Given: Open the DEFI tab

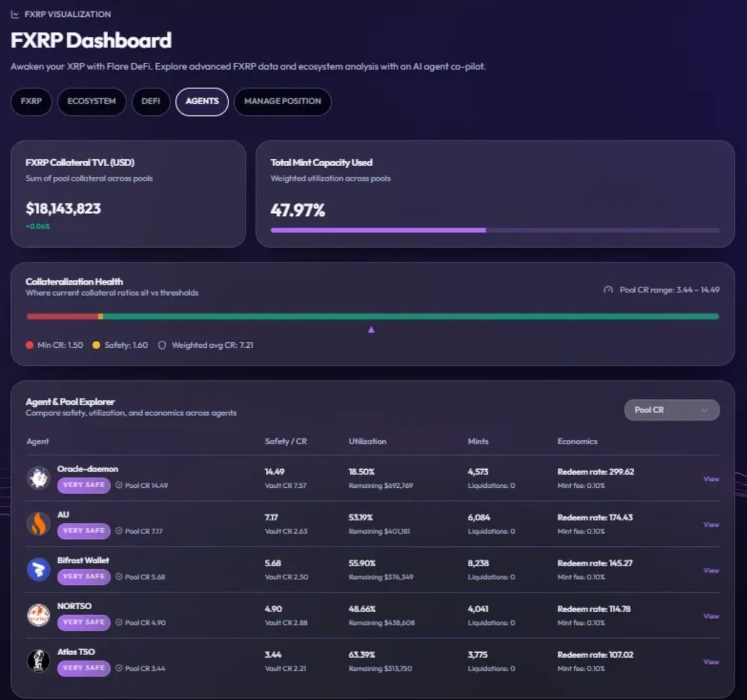Looking at the screenshot, I should click(x=151, y=101).
